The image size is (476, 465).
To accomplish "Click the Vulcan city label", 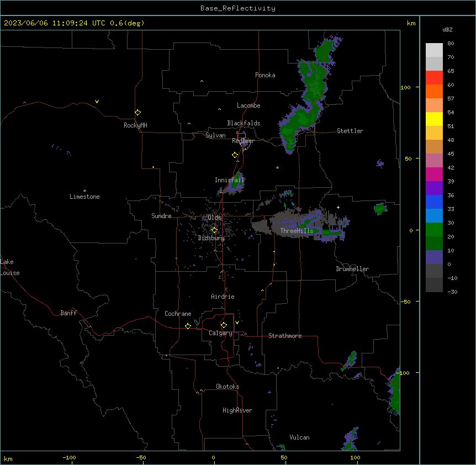I will click(x=300, y=437).
